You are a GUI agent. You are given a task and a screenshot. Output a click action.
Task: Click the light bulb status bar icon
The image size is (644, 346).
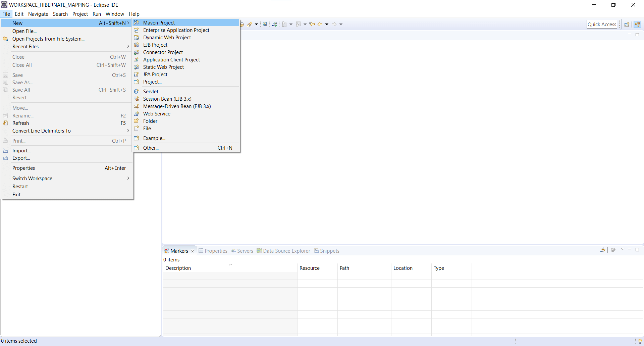640,341
